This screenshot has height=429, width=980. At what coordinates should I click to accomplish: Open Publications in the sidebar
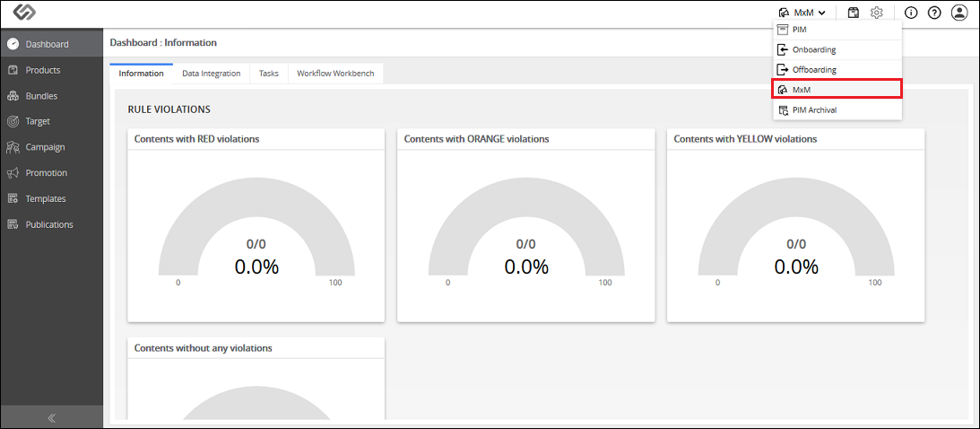(51, 224)
